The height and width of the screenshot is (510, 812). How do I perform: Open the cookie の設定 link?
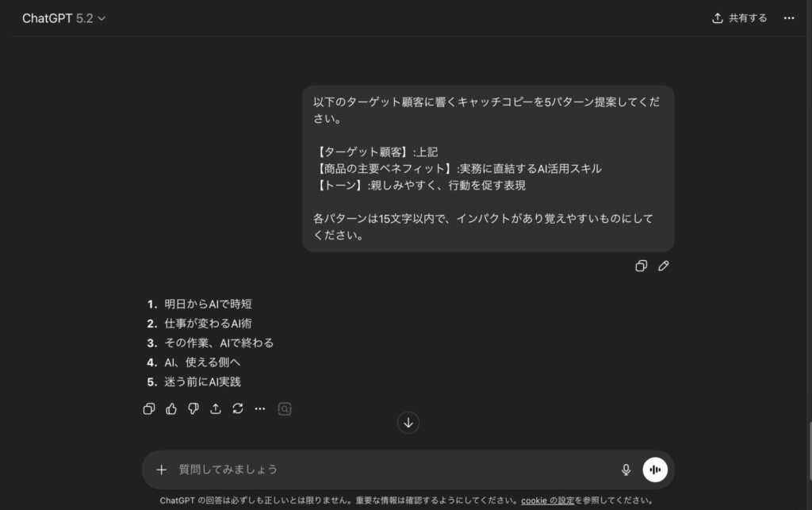[x=547, y=500]
